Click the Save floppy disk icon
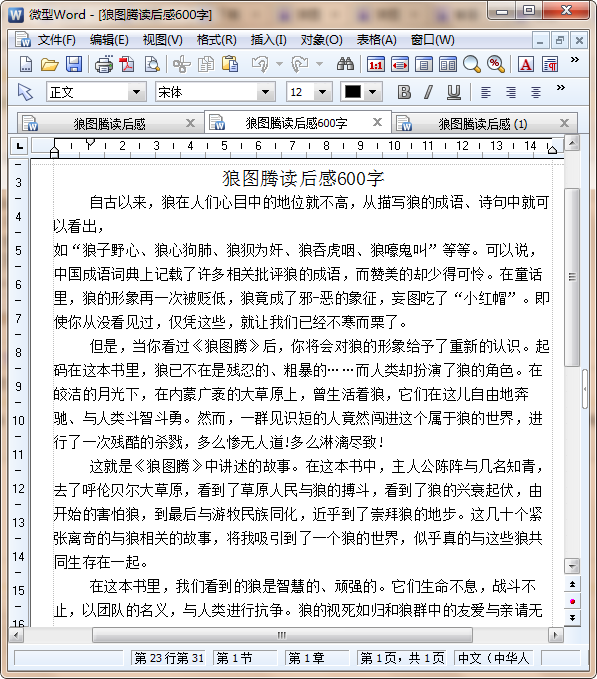597x679 pixels. tap(74, 65)
